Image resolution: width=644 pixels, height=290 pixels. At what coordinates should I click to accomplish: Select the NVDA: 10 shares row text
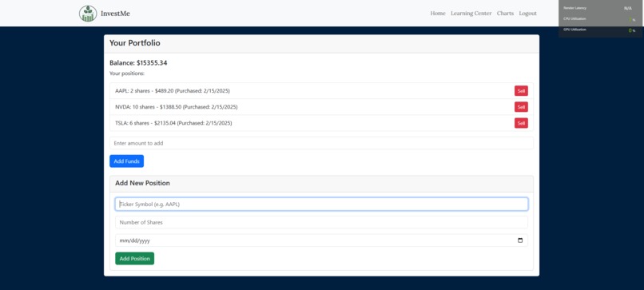177,107
